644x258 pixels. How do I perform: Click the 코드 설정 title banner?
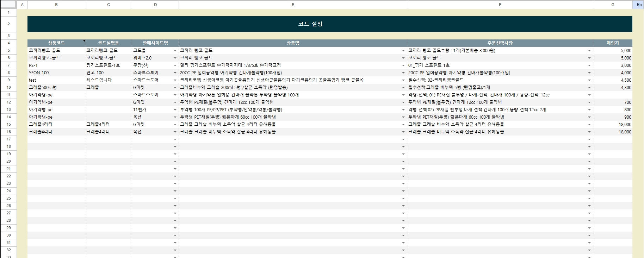pos(330,24)
